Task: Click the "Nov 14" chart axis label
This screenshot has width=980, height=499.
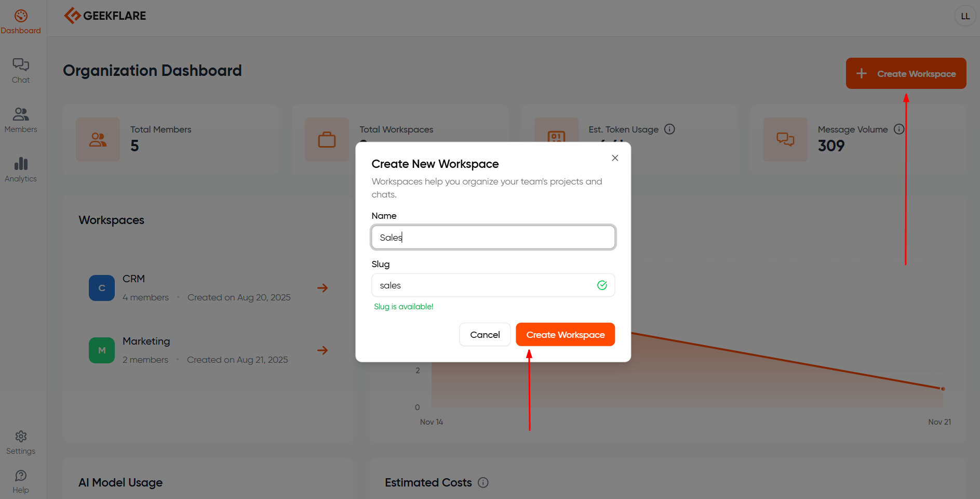Action: pyautogui.click(x=432, y=422)
